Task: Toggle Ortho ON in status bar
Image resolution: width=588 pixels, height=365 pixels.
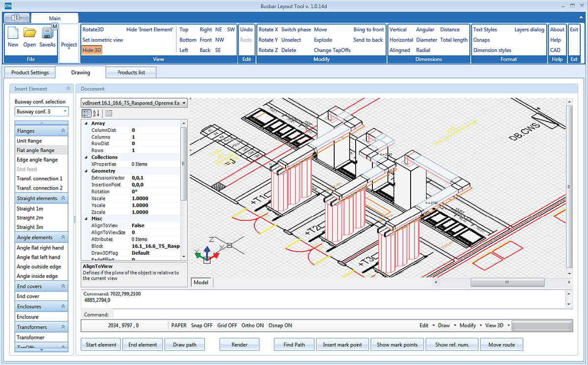Action: 253,325
